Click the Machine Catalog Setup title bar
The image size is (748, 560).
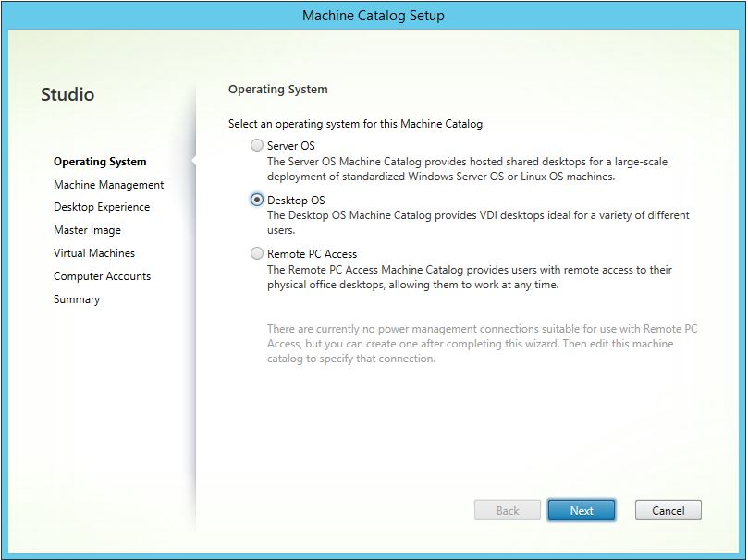374,16
